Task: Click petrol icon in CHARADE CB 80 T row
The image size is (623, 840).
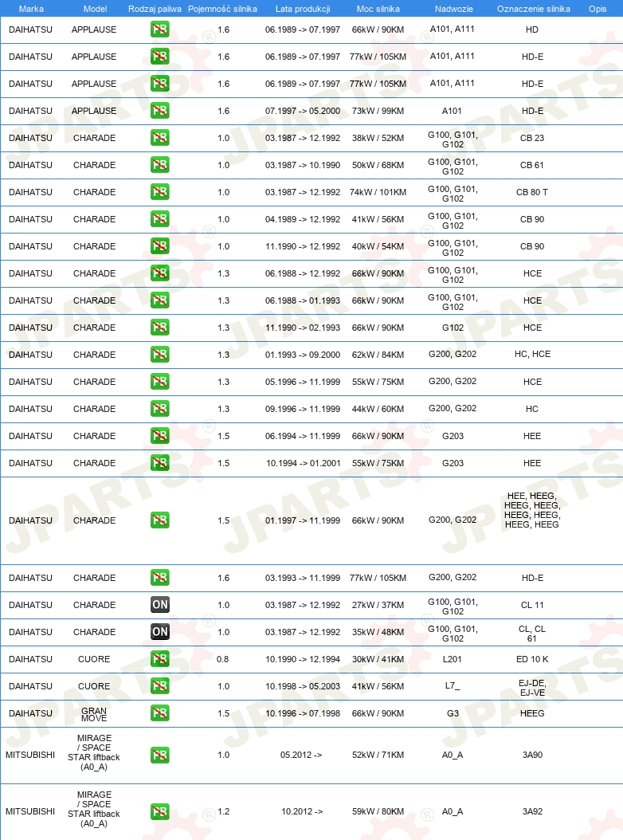Action: click(x=159, y=192)
